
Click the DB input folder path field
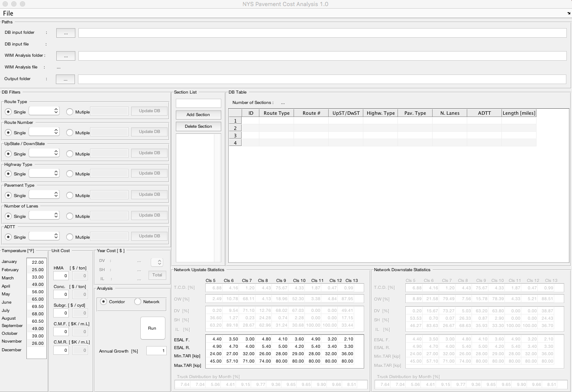(x=322, y=33)
